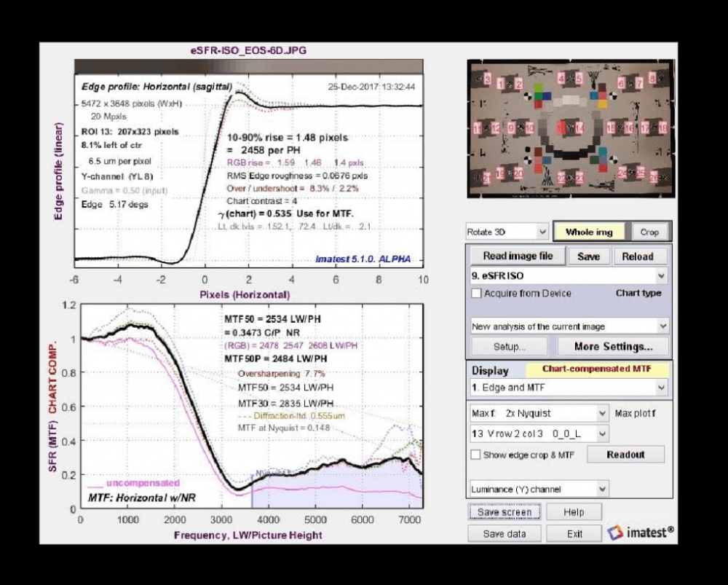
Task: Switch to Whole img view
Action: [x=588, y=232]
